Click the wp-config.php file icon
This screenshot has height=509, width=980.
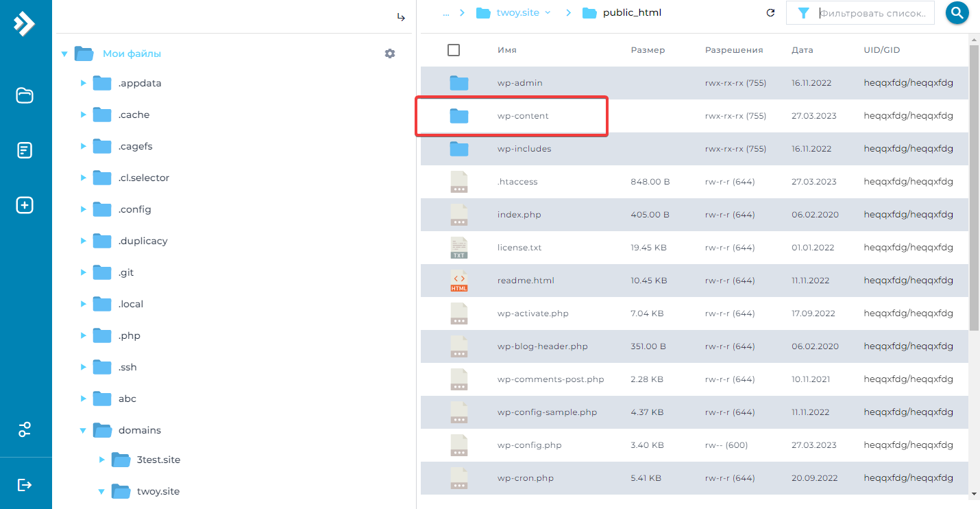(x=459, y=445)
